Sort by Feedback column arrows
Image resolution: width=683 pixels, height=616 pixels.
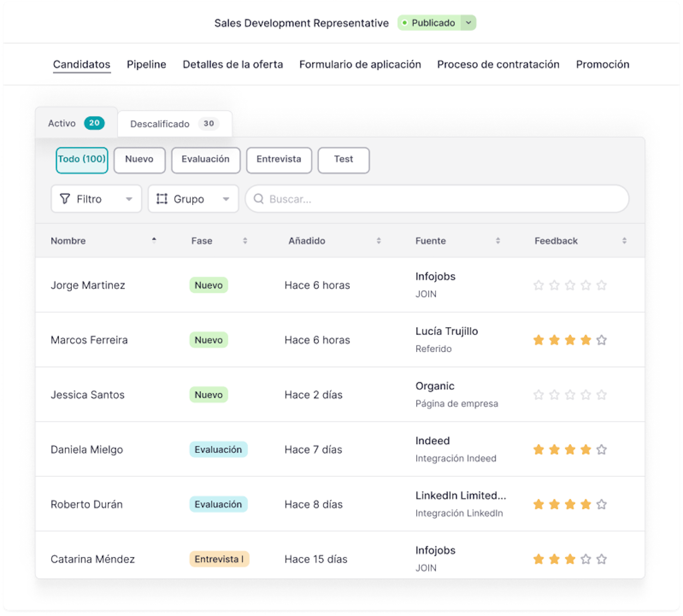tap(624, 241)
